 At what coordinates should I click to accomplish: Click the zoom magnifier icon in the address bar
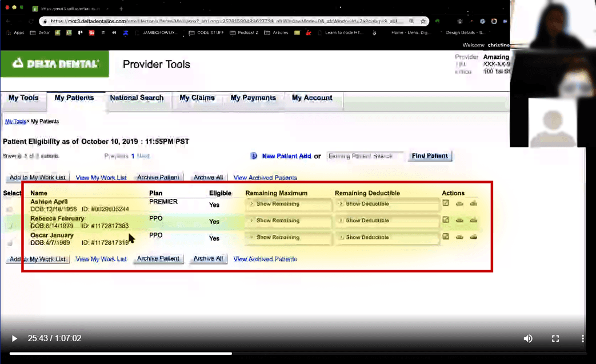click(x=411, y=21)
